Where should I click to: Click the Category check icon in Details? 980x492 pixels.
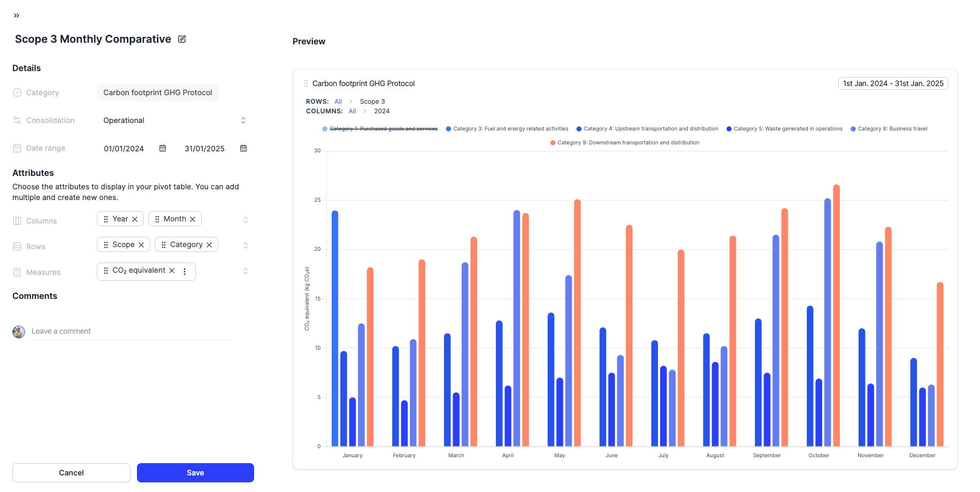tap(17, 93)
